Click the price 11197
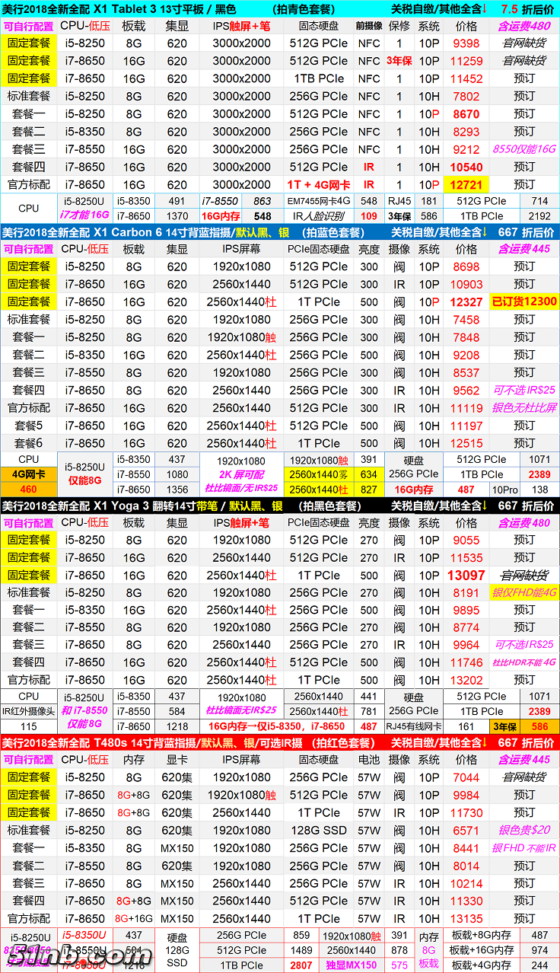The width and height of the screenshot is (560, 973). click(466, 426)
